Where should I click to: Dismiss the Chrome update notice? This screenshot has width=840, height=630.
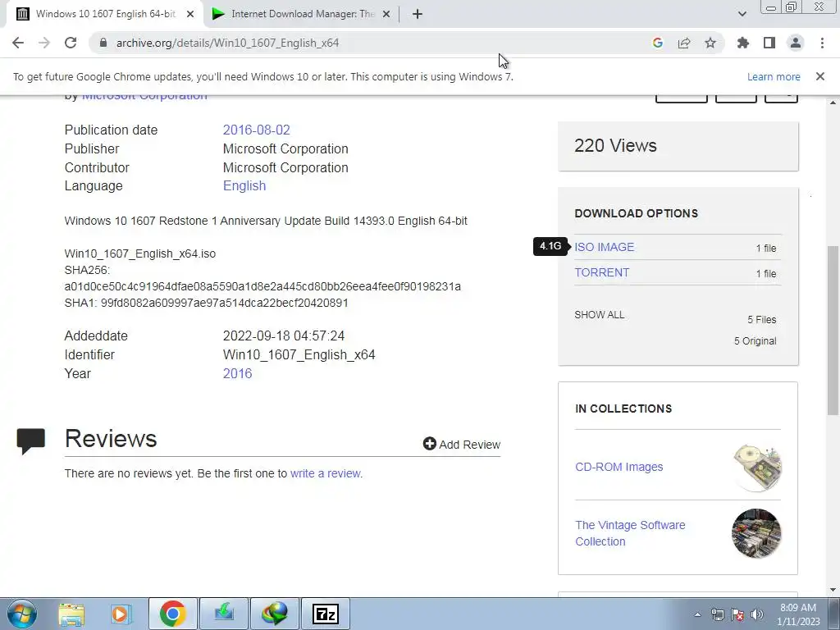820,76
